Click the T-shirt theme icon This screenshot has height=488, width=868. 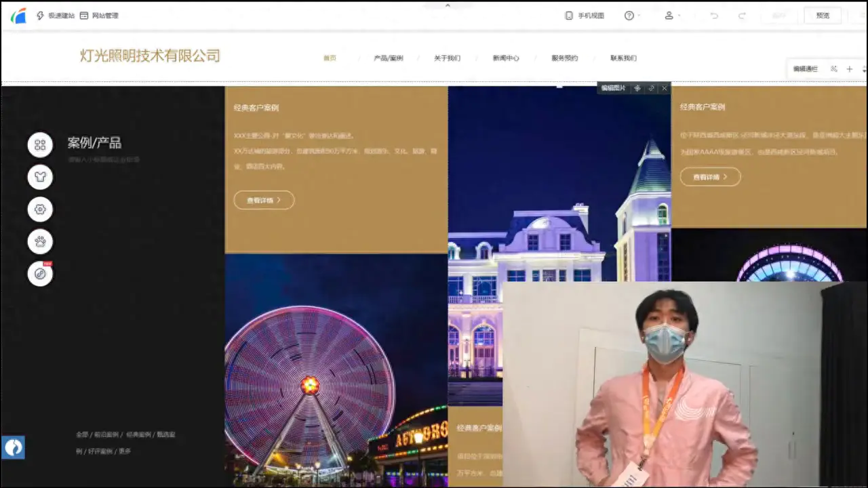coord(40,178)
